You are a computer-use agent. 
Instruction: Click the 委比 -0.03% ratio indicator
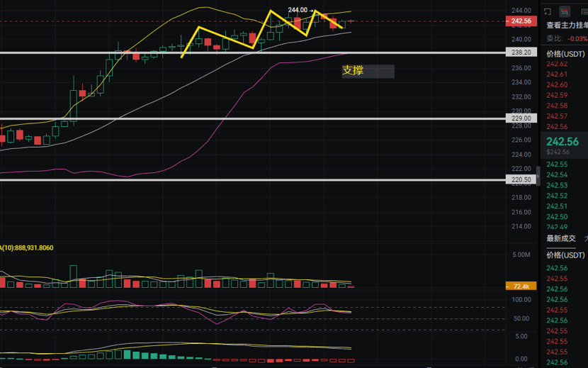[566, 38]
